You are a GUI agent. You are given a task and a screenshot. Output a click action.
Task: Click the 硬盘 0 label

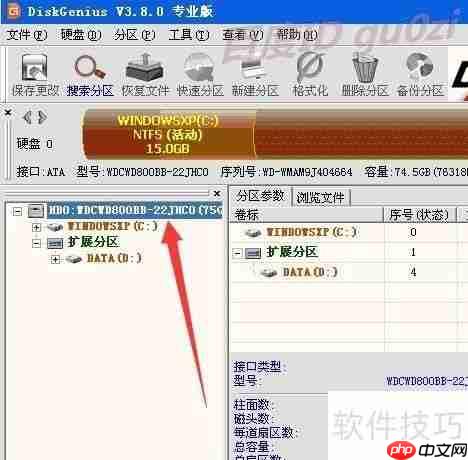35,144
